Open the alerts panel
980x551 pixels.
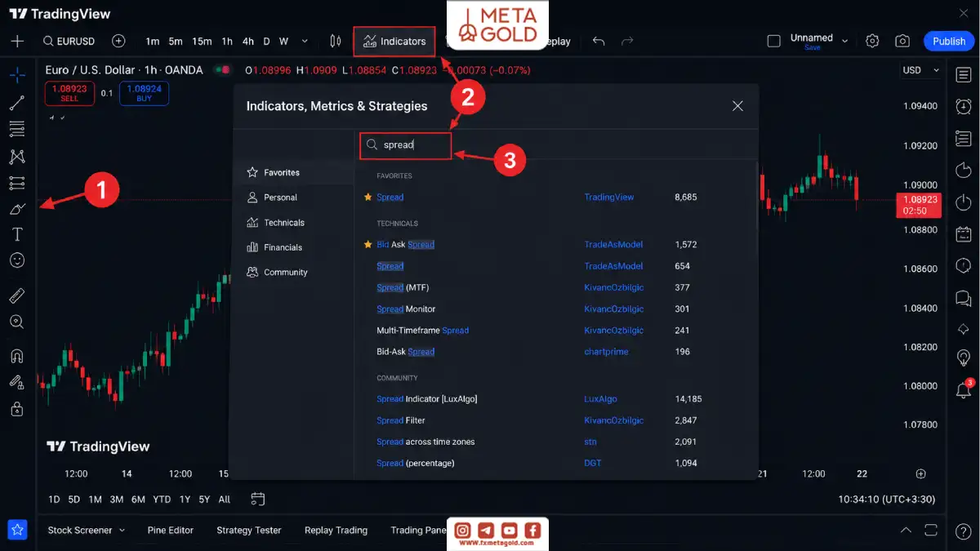pyautogui.click(x=963, y=106)
